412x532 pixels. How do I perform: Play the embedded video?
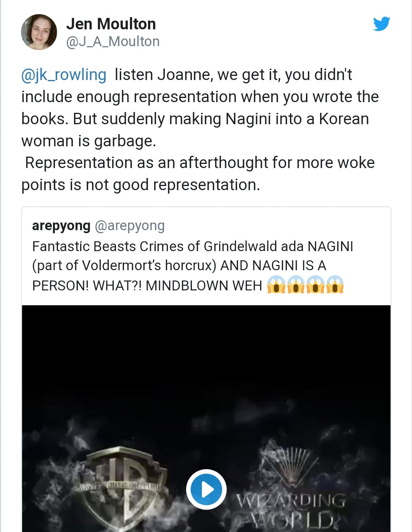click(x=206, y=489)
